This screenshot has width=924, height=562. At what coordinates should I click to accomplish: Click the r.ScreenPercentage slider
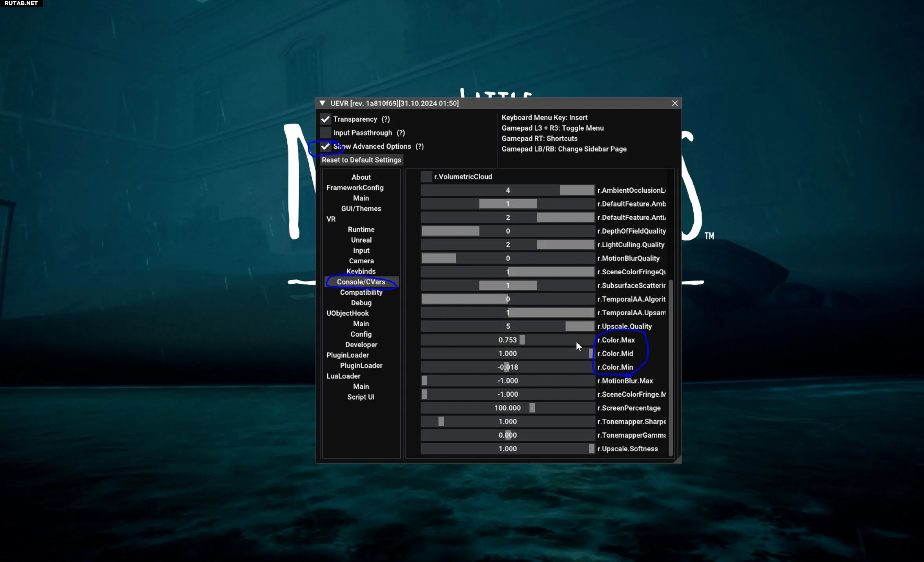507,408
